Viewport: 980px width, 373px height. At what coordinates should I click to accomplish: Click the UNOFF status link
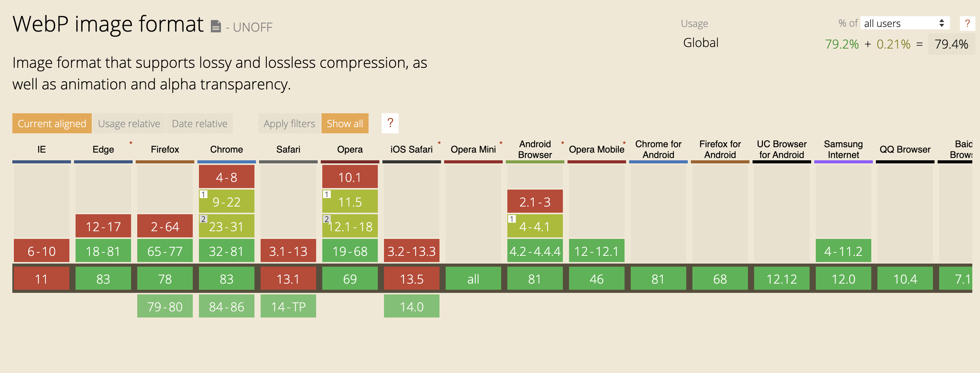(252, 27)
